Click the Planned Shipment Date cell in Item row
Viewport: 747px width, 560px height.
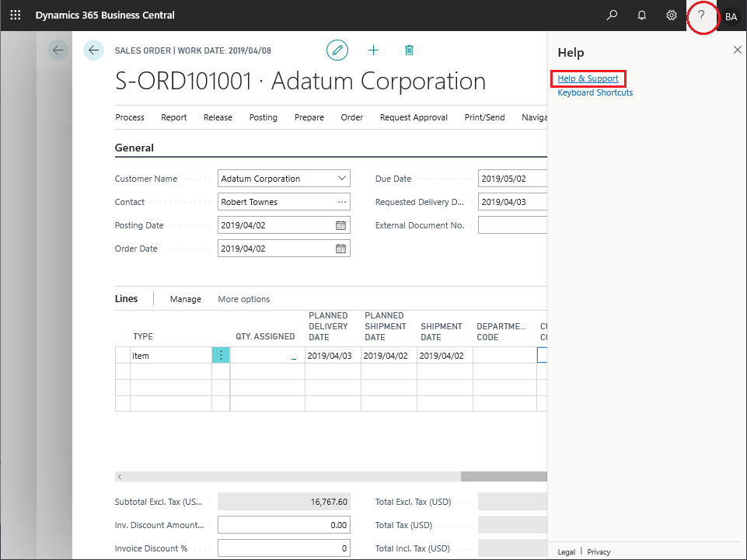pos(389,356)
